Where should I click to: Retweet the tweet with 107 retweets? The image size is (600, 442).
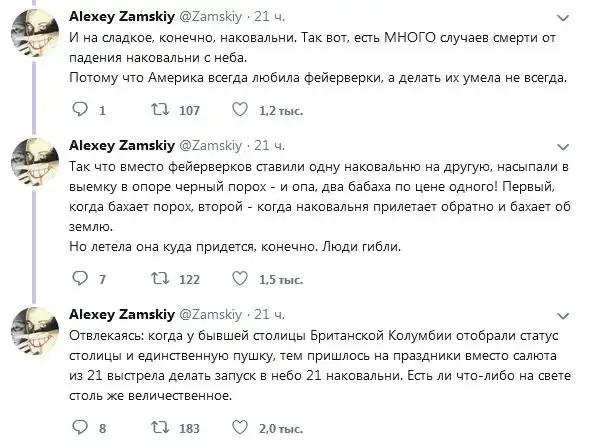click(x=157, y=110)
